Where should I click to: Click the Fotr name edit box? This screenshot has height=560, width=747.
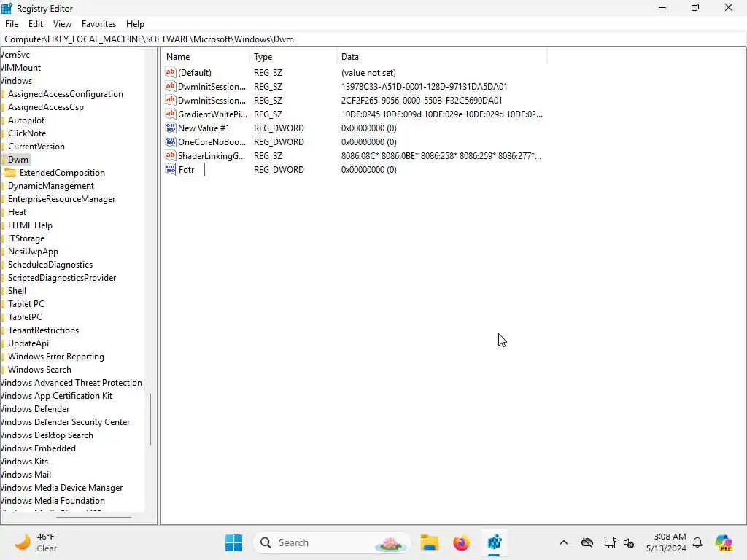(x=190, y=169)
